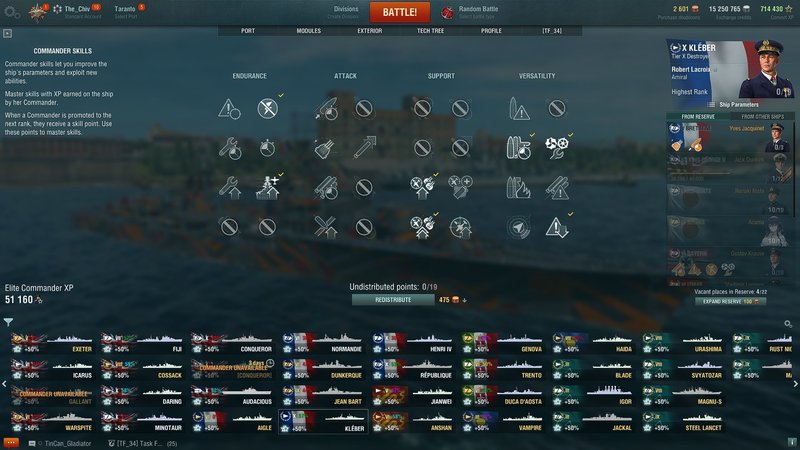Open the From Other Ships tab
The height and width of the screenshot is (450, 800).
762,116
